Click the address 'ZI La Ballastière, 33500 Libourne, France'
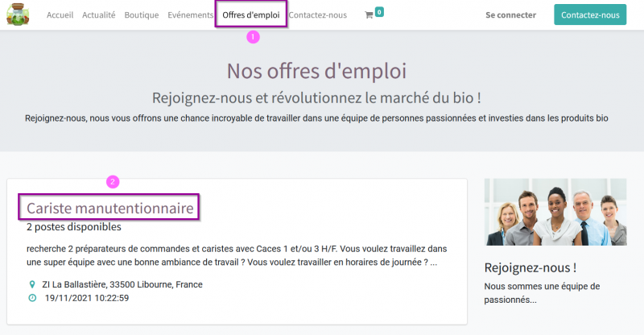644x335 pixels. click(x=122, y=284)
